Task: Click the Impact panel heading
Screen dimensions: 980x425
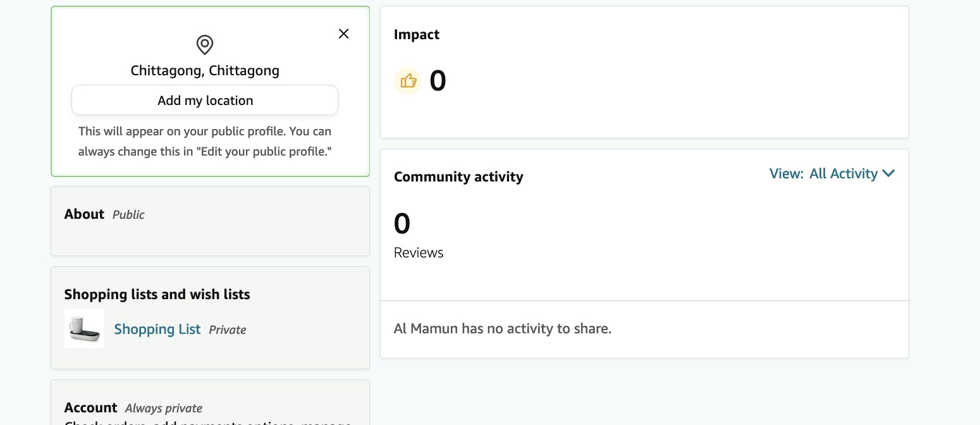Action: click(417, 34)
